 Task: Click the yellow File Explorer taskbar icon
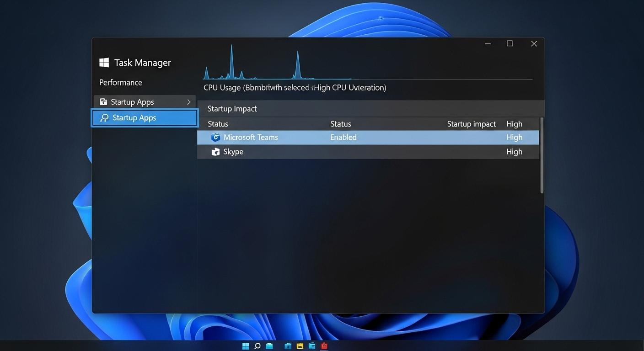(x=300, y=346)
